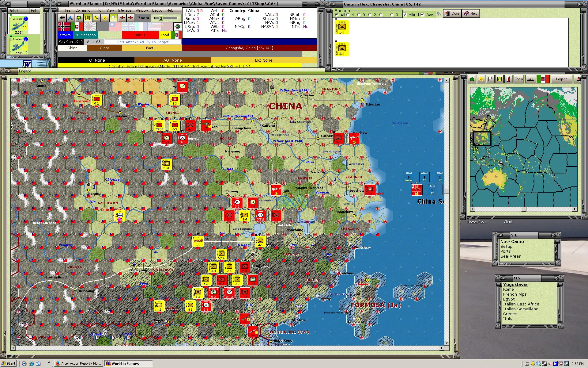Select the 13th 3-1 unit counter in Units in Hex
Image resolution: width=588 pixels, height=368 pixels.
pos(342,28)
